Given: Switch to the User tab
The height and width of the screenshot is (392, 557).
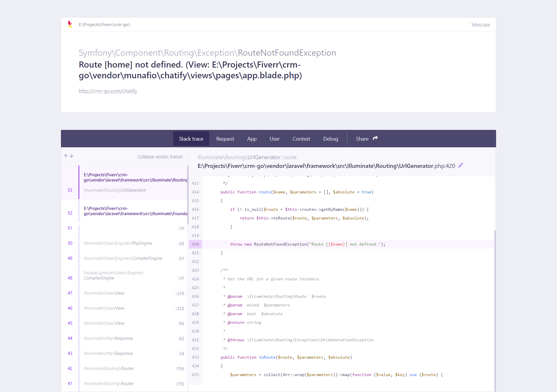Looking at the screenshot, I should [x=274, y=139].
